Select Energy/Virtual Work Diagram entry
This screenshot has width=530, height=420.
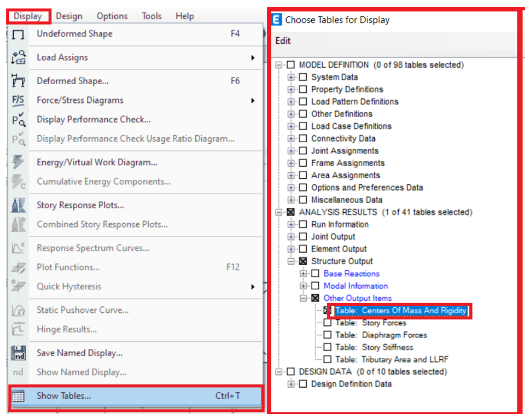coord(97,162)
